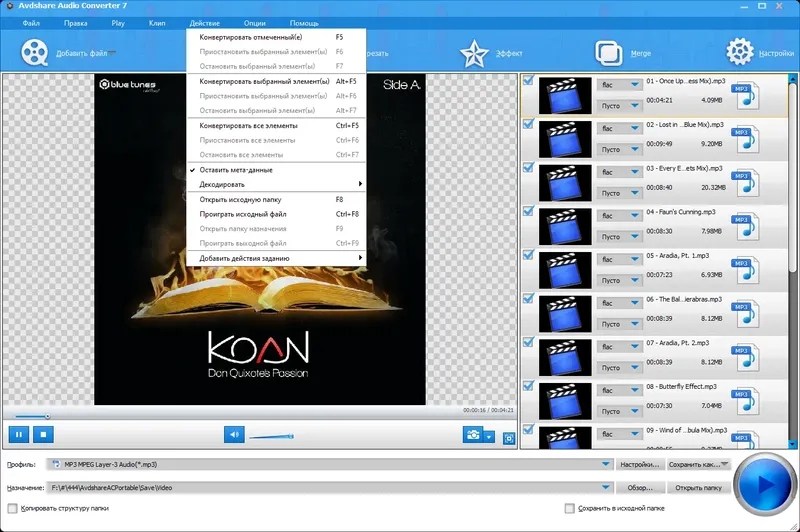Image resolution: width=800 pixels, height=532 pixels.
Task: Click the profile MP3 file type icon
Action: click(56, 464)
